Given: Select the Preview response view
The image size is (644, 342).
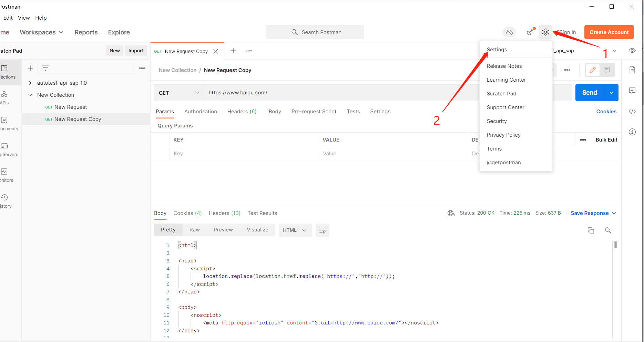Looking at the screenshot, I should [x=223, y=230].
